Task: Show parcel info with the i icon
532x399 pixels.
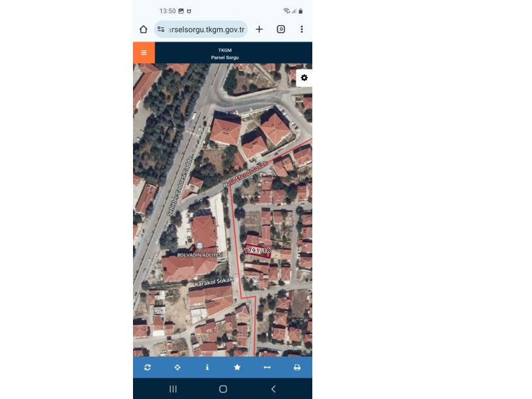Action: [207, 367]
